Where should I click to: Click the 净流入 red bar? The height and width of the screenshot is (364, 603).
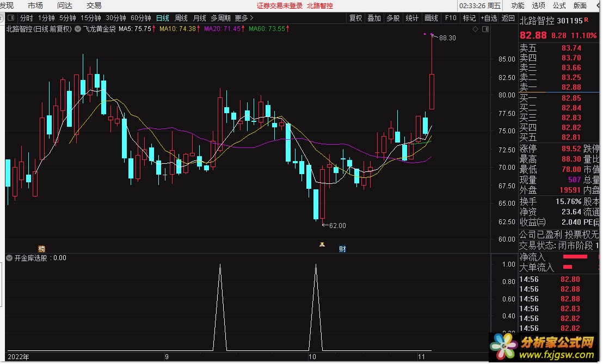(x=575, y=257)
